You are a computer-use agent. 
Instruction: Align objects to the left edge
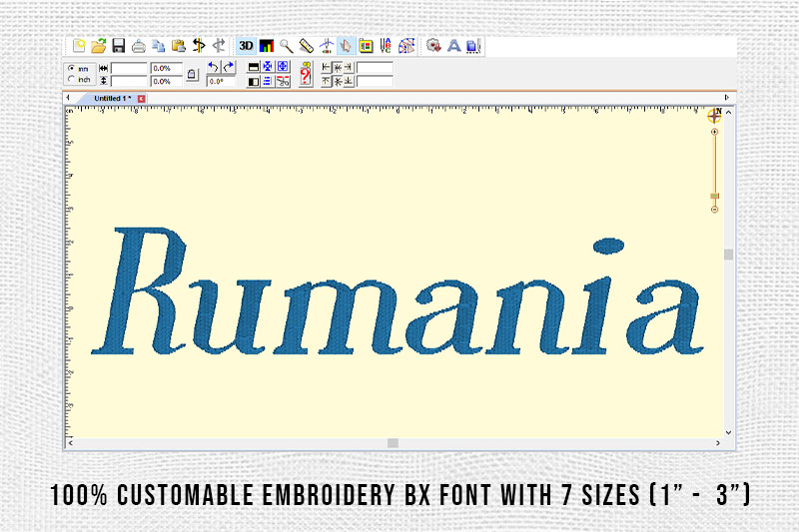click(327, 67)
